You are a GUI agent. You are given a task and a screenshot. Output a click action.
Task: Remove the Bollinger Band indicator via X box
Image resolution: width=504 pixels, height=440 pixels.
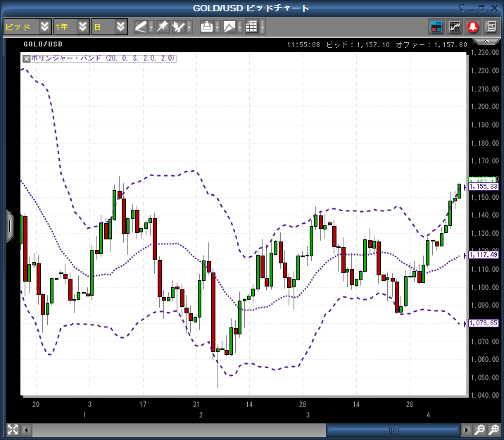[27, 58]
